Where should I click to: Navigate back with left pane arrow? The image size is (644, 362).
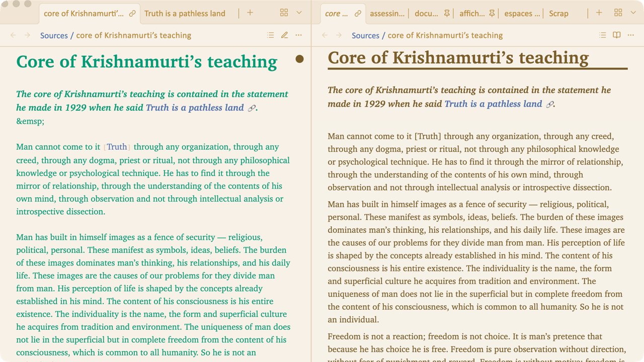click(x=14, y=35)
